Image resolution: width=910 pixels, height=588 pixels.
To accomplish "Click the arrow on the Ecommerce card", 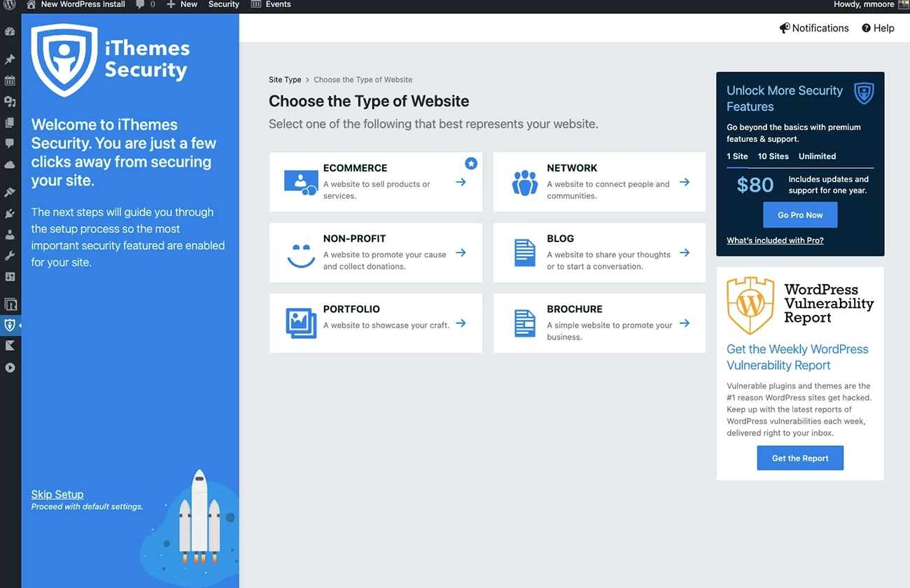I will [461, 182].
